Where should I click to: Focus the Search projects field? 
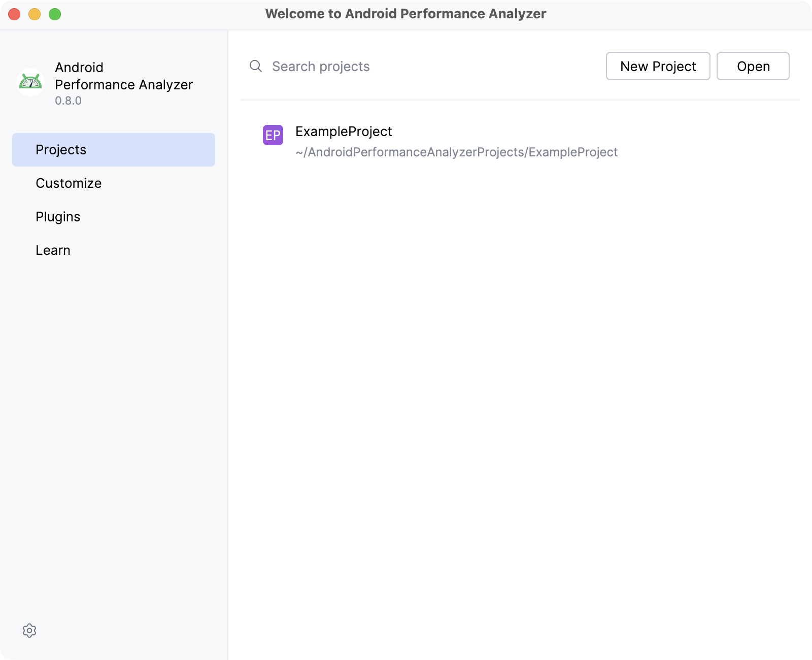pos(421,67)
